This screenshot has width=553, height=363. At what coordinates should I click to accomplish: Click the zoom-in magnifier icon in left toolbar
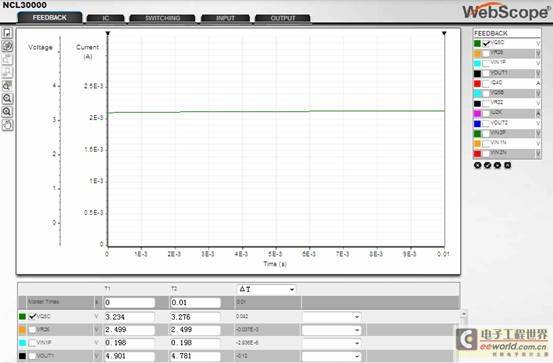(7, 112)
